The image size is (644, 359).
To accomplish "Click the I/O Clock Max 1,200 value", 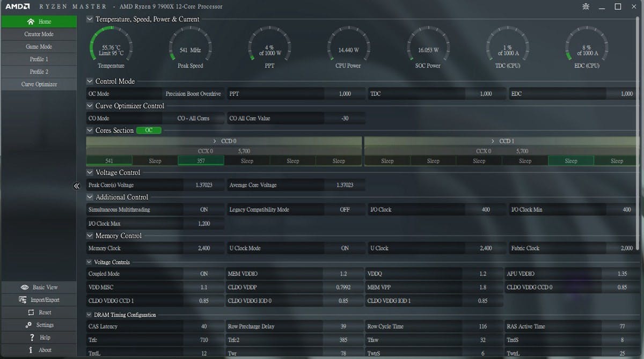I will point(204,224).
